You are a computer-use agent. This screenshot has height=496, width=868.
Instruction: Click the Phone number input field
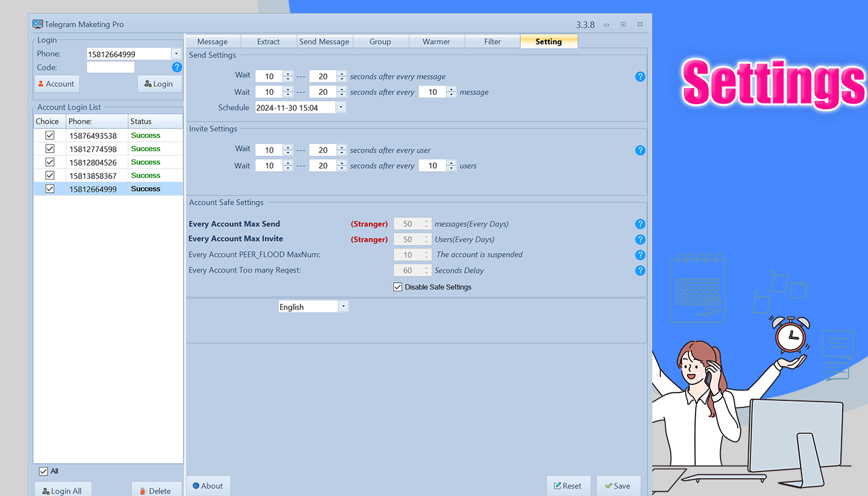[129, 54]
